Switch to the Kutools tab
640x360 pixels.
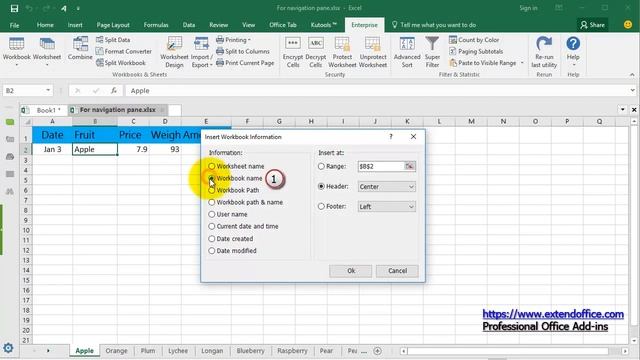(x=323, y=25)
